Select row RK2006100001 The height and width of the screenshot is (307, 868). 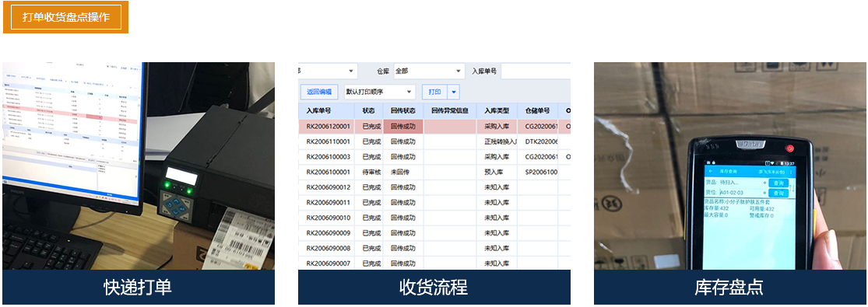(x=434, y=172)
